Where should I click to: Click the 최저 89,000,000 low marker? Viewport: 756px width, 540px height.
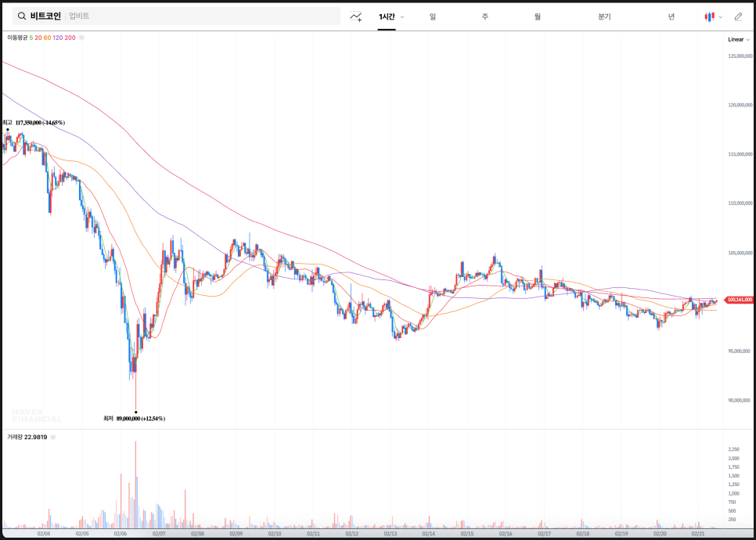135,419
